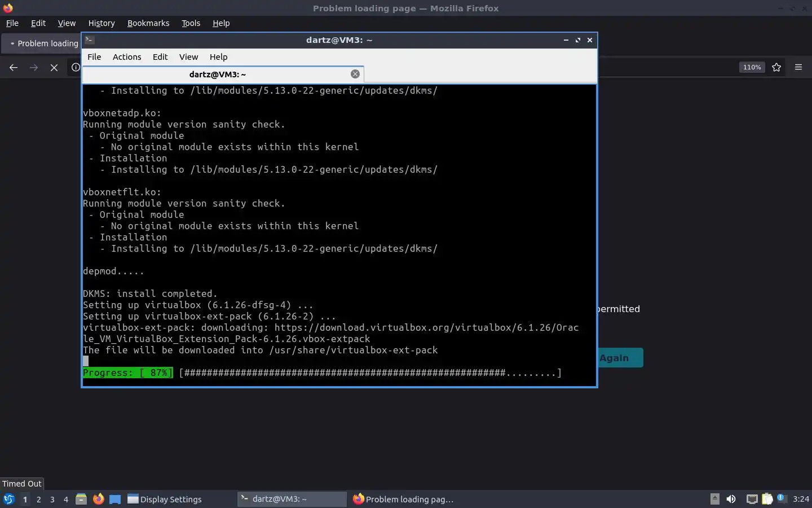The height and width of the screenshot is (508, 812).
Task: Click the 'vboxnetadp.ko:' terminal line
Action: coord(122,113)
